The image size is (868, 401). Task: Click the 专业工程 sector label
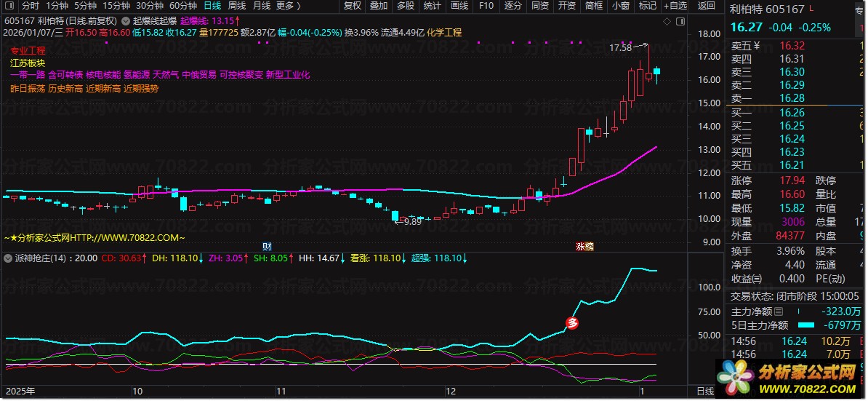28,49
